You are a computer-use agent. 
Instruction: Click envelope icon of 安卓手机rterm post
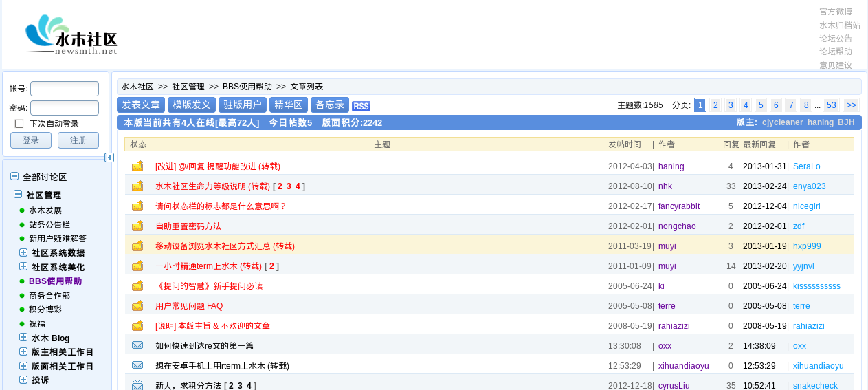tap(137, 365)
